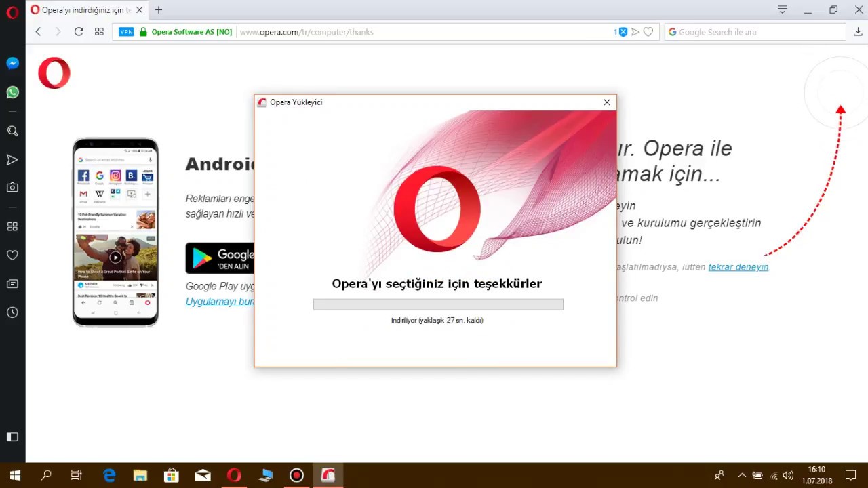Click the Opera logo on the page
This screenshot has width=868, height=488.
[x=54, y=73]
